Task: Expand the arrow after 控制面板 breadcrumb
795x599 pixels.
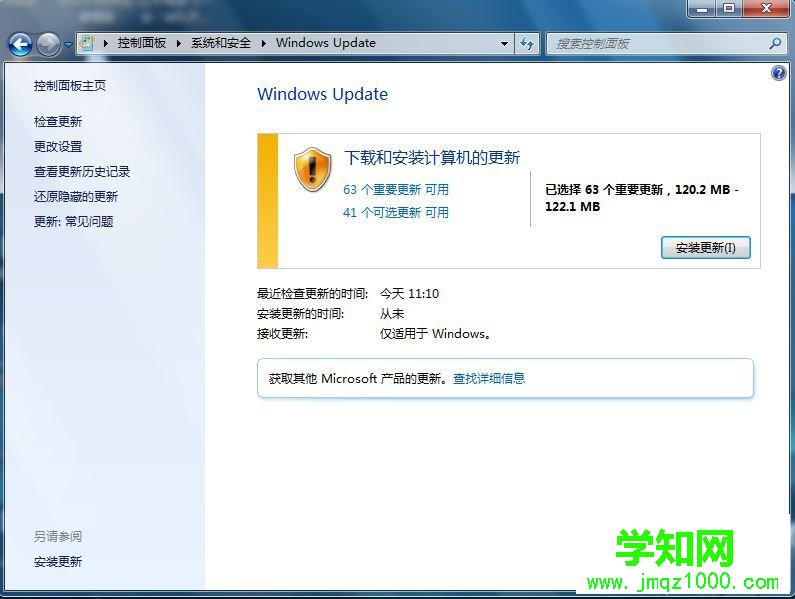Action: [178, 43]
